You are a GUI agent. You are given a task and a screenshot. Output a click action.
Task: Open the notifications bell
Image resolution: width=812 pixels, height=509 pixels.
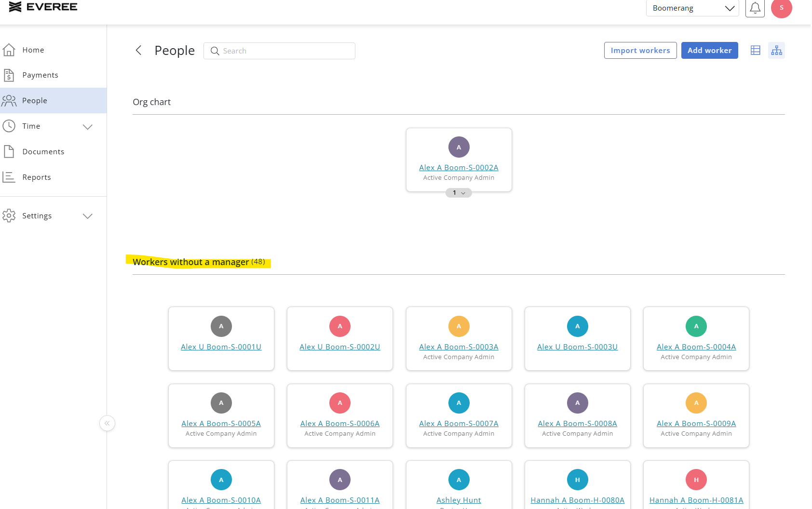pyautogui.click(x=755, y=8)
